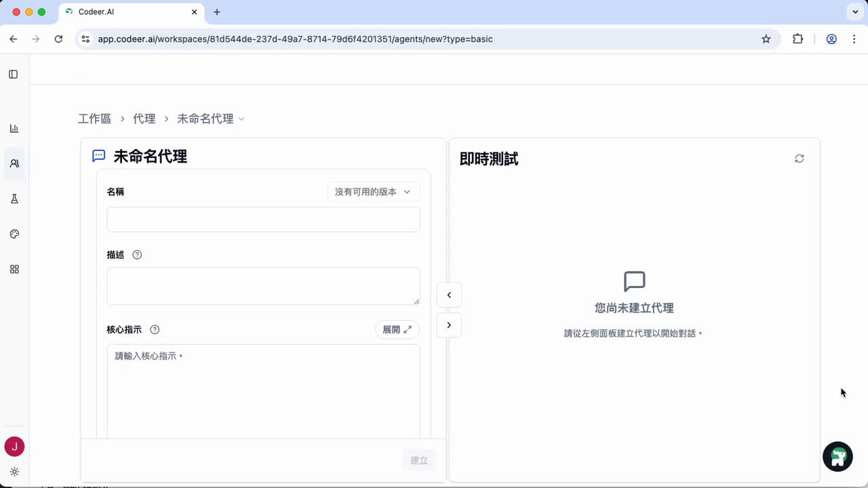Click the 建立 button
868x488 pixels.
tap(418, 460)
